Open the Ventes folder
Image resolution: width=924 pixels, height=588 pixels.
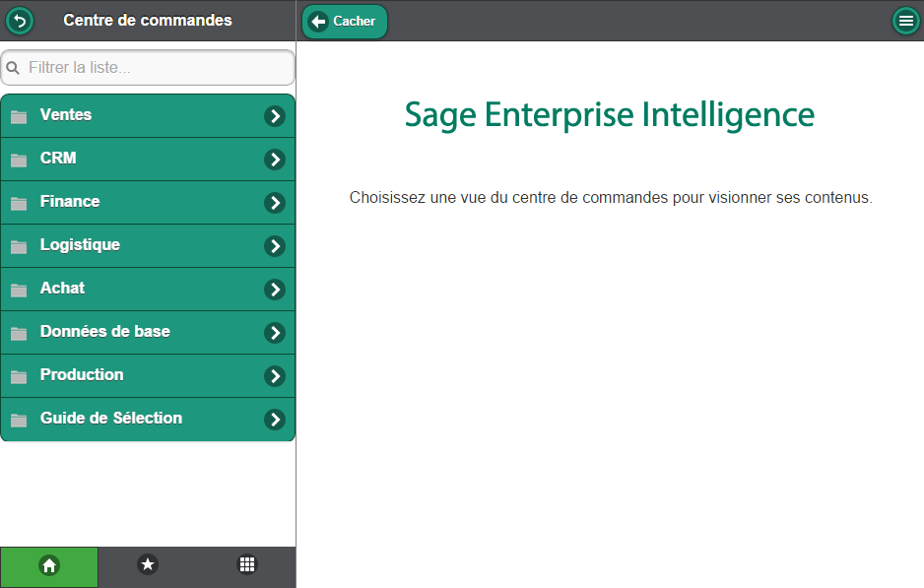(66, 115)
